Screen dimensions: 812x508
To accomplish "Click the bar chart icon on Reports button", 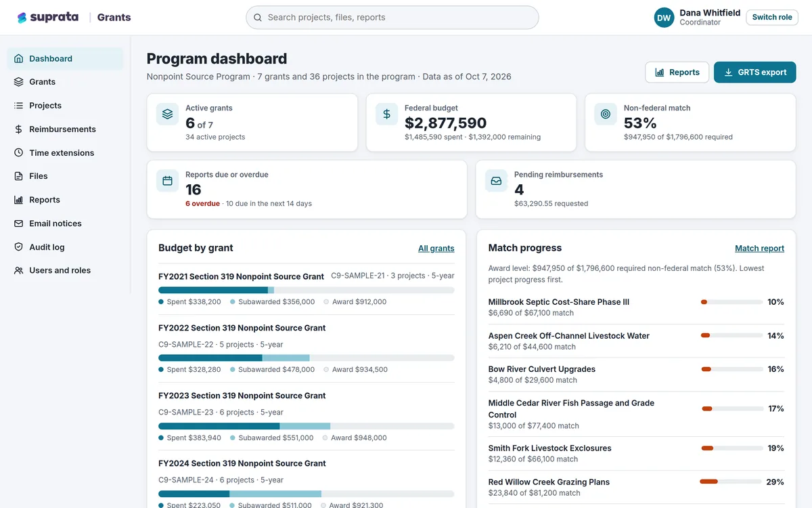I will pyautogui.click(x=660, y=72).
